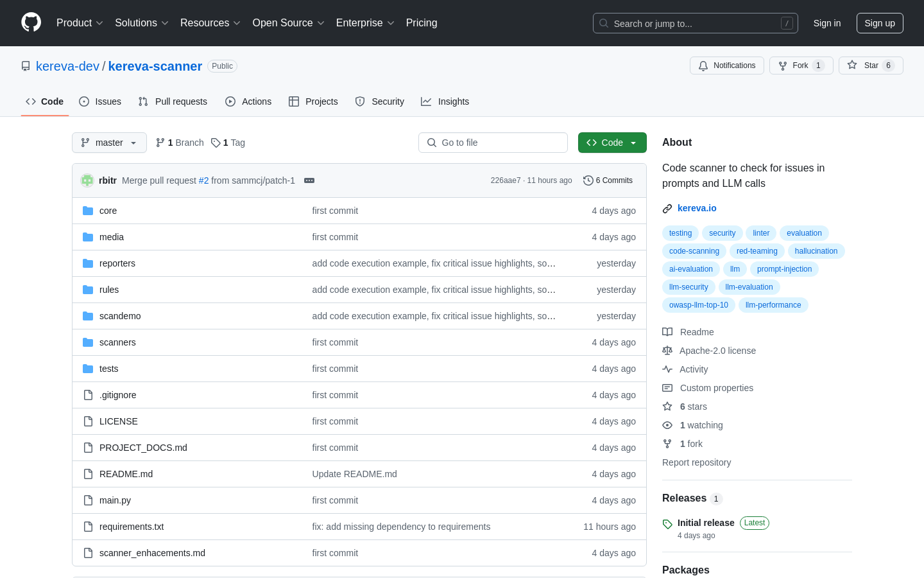
Task: Open the 'Update README.md' commit message
Action: click(x=354, y=474)
